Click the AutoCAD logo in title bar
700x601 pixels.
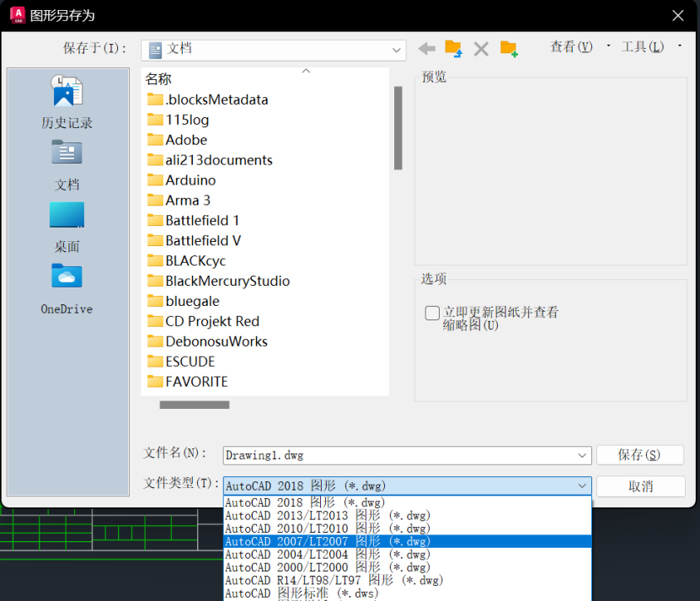coord(18,15)
